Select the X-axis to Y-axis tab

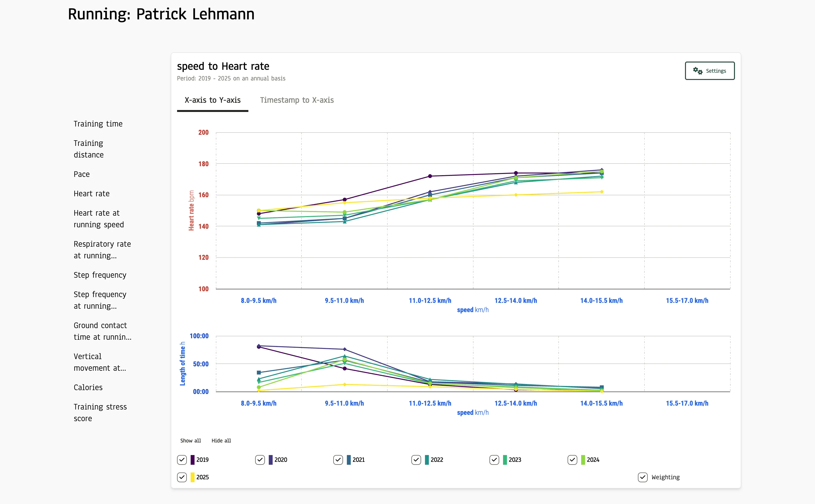pos(212,100)
